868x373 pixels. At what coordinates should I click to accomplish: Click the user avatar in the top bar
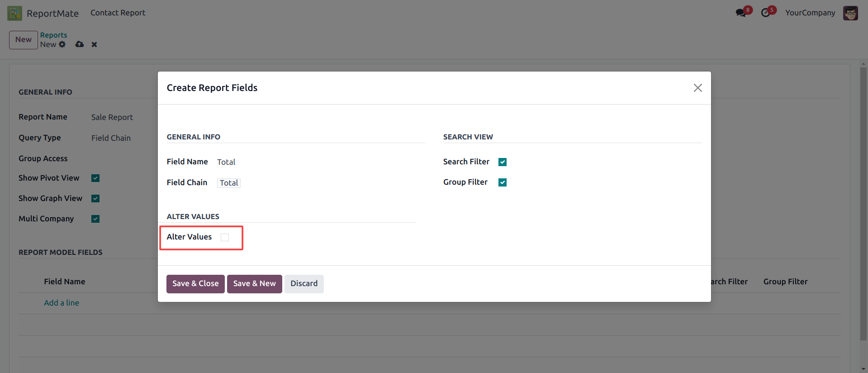(x=850, y=13)
